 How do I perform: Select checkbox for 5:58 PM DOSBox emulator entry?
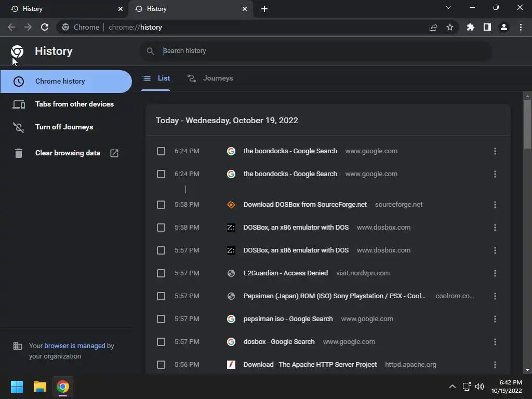click(x=161, y=228)
